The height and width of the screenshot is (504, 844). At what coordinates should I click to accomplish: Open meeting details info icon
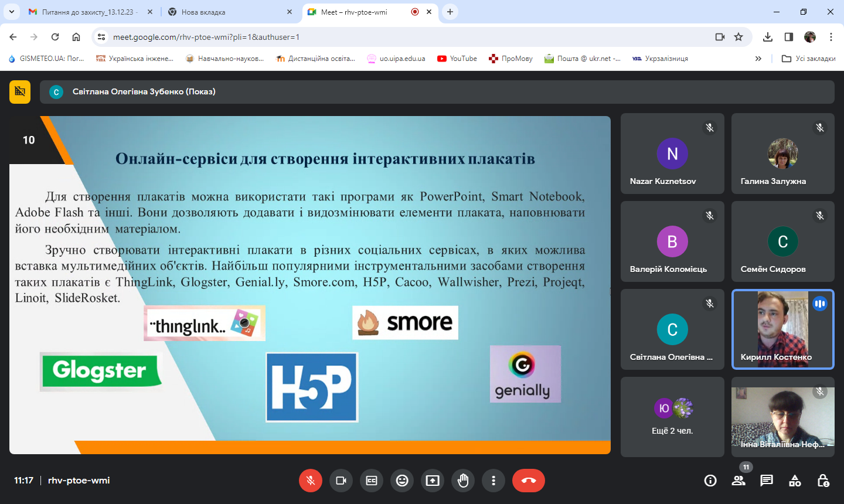(710, 481)
